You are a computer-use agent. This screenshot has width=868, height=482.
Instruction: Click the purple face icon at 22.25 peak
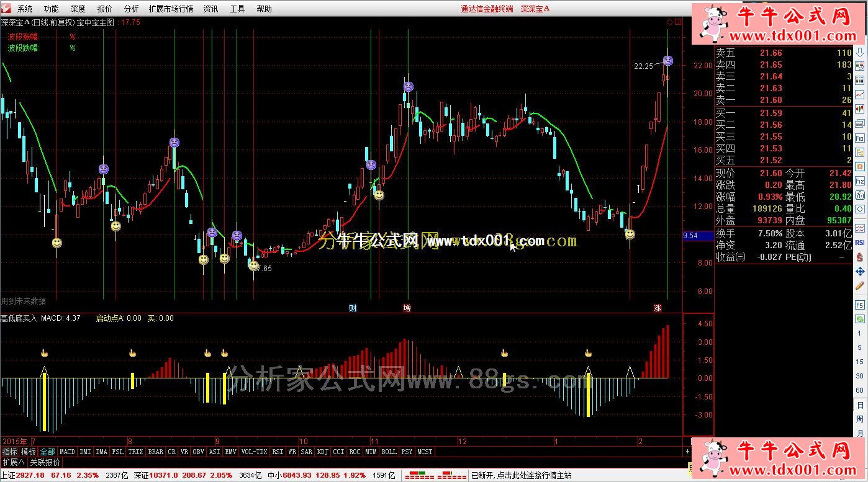[667, 61]
